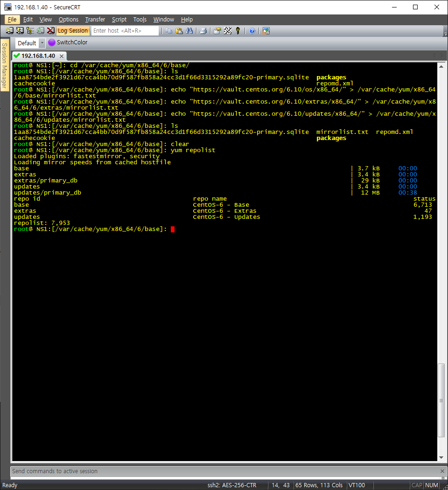Screen dimensions: 448x490
Task: Open the Edit menu
Action: pos(28,20)
